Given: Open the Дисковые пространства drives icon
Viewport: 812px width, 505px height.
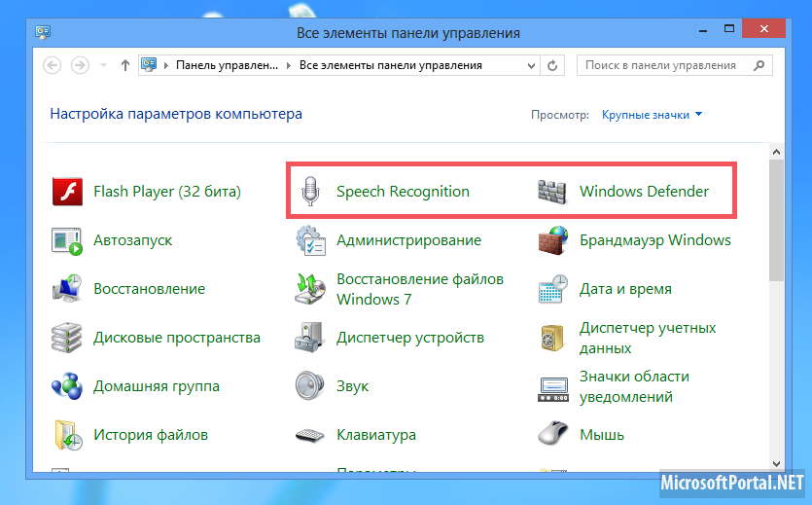Looking at the screenshot, I should pos(67,338).
